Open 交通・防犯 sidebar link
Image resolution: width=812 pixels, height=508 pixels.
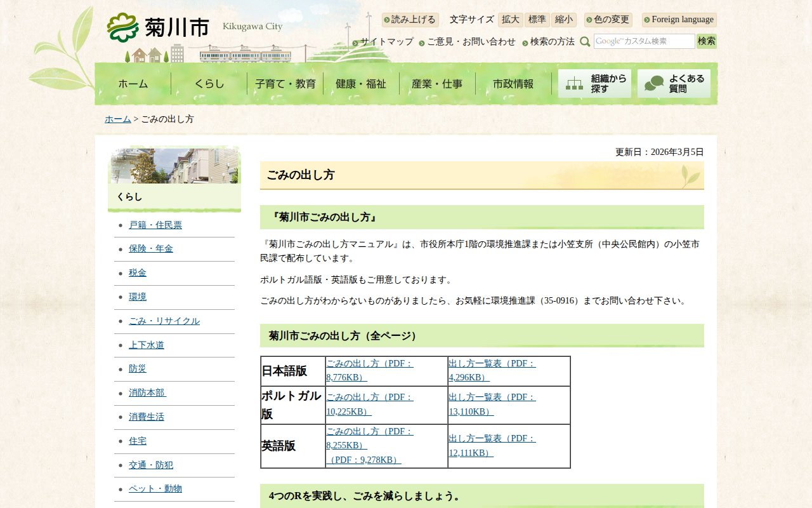pos(151,465)
